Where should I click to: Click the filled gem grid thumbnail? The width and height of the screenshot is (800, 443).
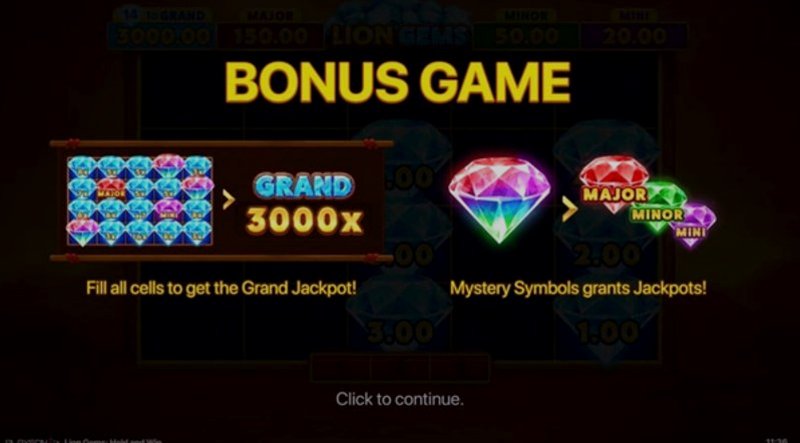pyautogui.click(x=140, y=201)
